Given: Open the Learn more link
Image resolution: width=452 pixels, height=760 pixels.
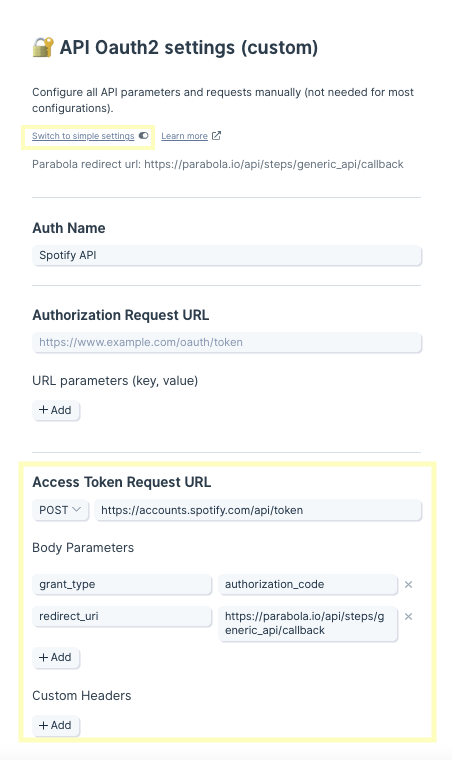Looking at the screenshot, I should [x=185, y=136].
